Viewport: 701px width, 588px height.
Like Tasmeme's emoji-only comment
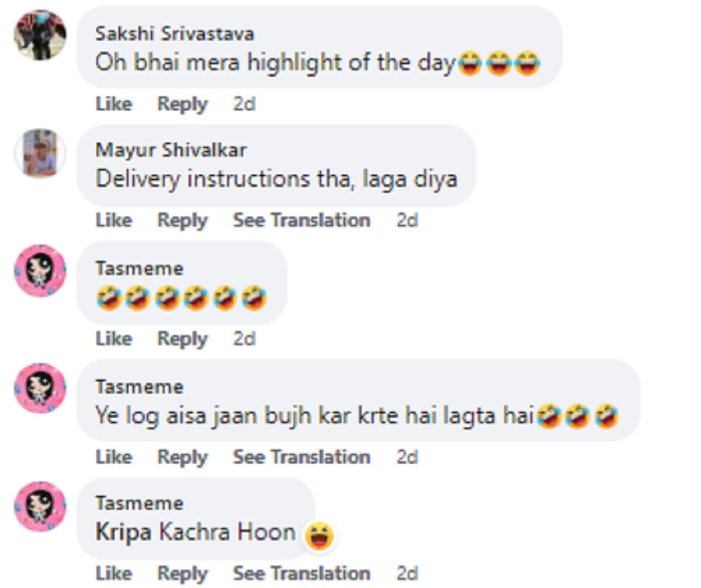[x=113, y=339]
